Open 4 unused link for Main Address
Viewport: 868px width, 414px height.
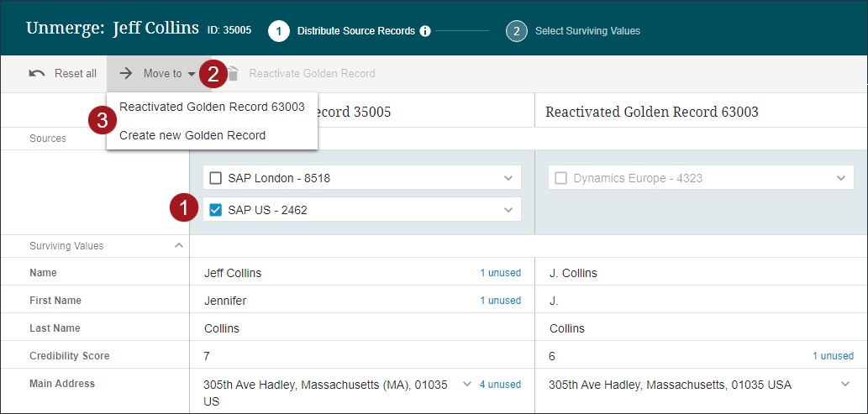pos(500,385)
